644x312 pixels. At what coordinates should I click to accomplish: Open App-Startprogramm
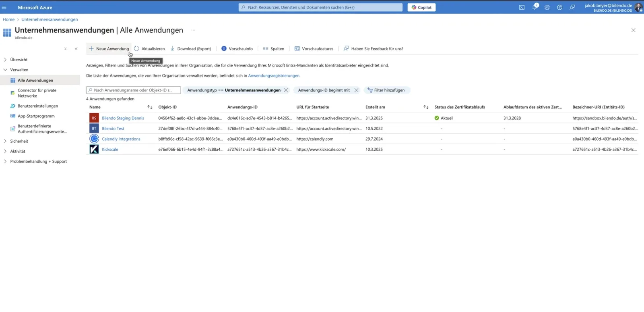tap(32, 116)
